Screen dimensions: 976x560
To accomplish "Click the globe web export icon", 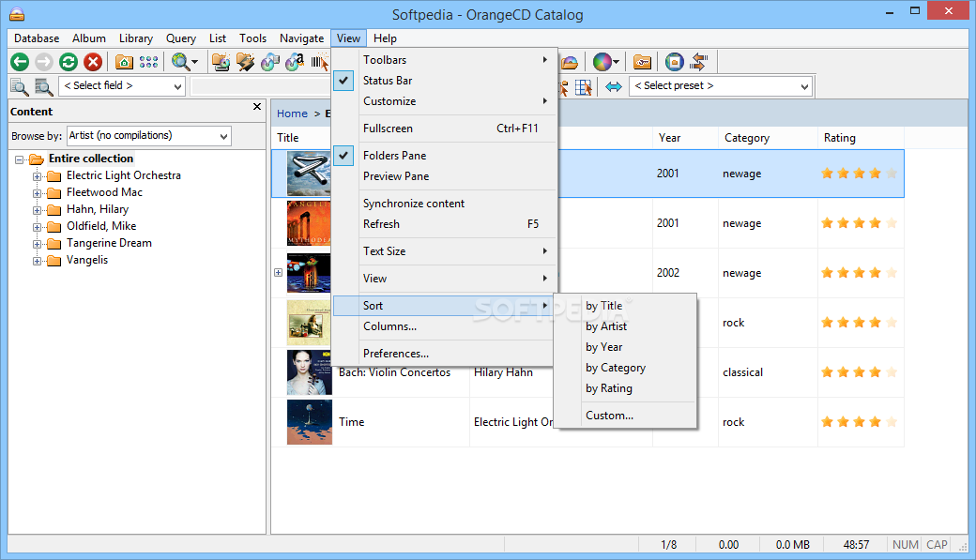I will tap(674, 62).
